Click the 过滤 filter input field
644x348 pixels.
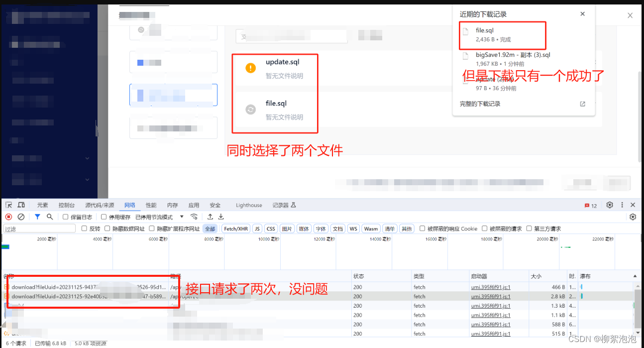39,229
